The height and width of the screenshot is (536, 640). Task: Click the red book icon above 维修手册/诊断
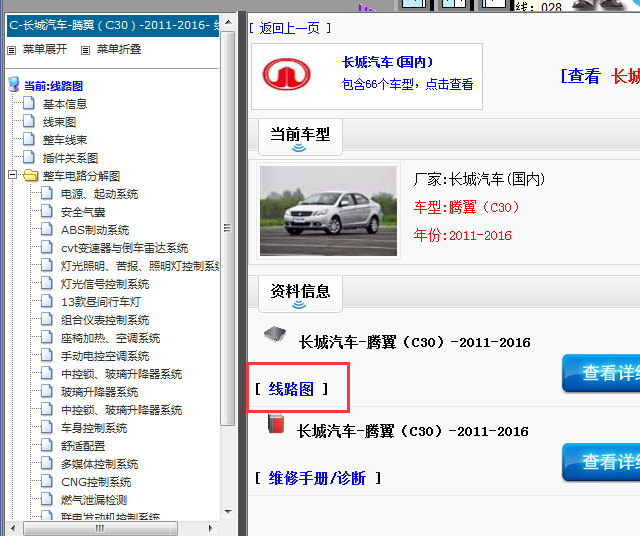(x=276, y=423)
